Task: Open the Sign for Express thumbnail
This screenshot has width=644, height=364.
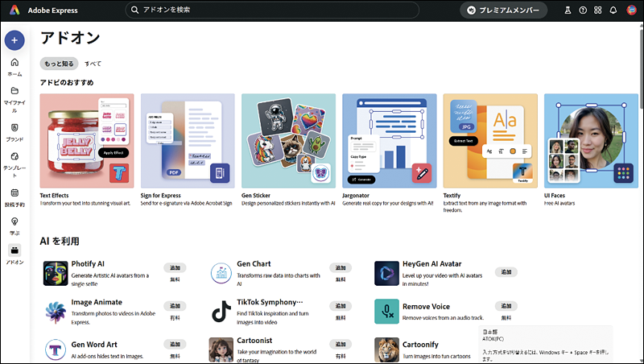Action: pos(188,141)
